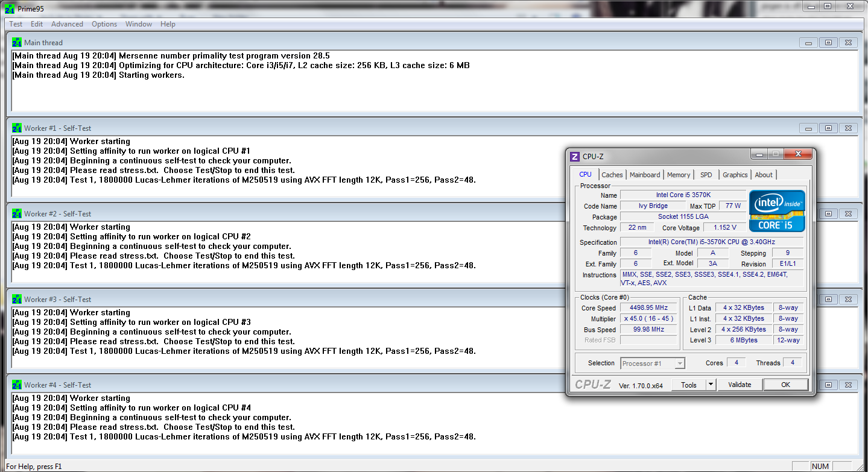Click the Bus Speed value '99.98 MHz'
This screenshot has width=868, height=472.
(648, 329)
